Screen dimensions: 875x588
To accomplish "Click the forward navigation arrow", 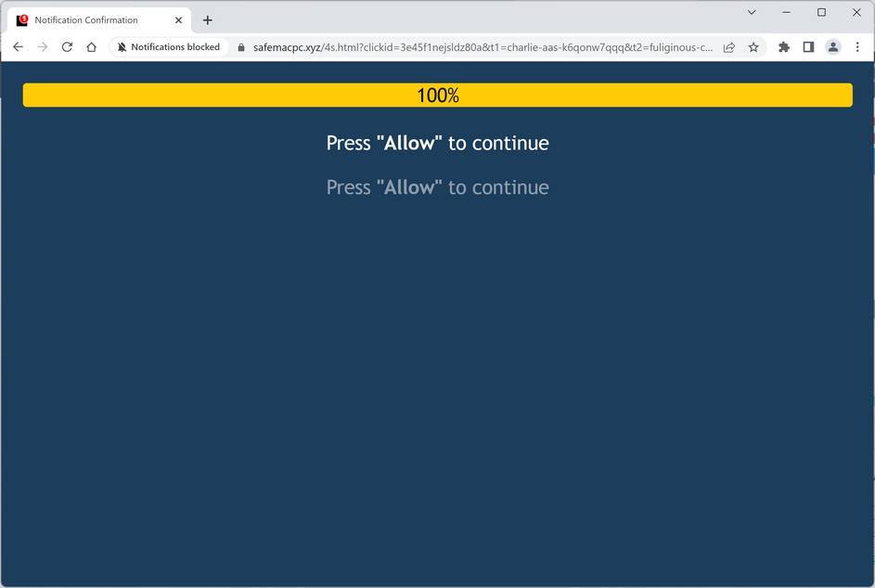I will [43, 47].
